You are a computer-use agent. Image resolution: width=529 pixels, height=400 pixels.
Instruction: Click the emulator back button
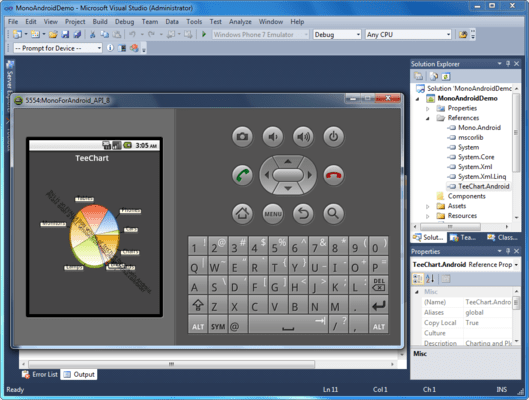303,214
